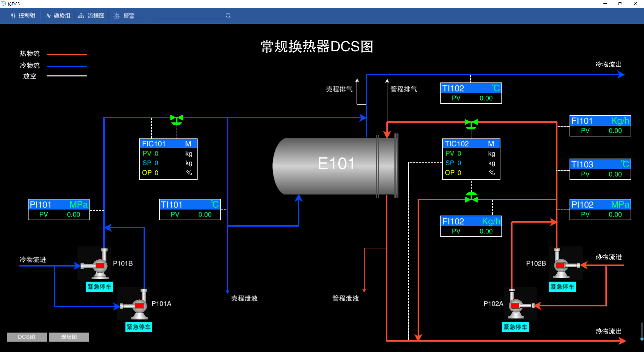This screenshot has width=644, height=352.
Task: Open FI102 flow indicator
Action: (471, 226)
